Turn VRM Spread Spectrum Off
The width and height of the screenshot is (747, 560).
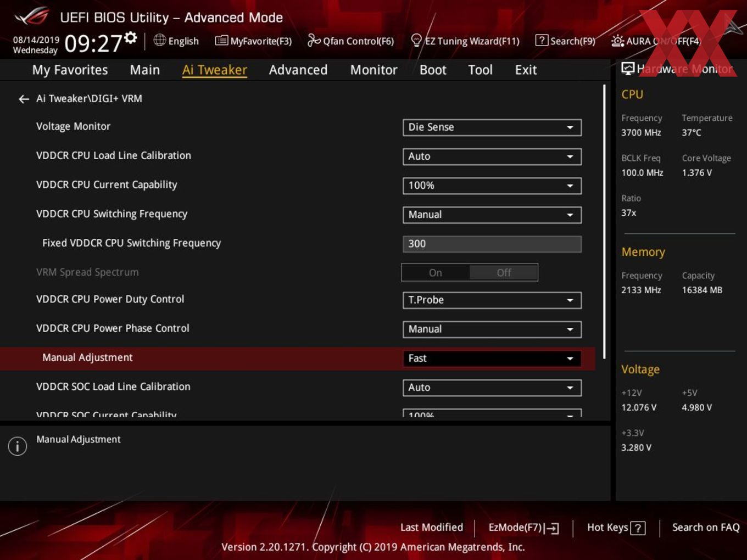504,272
